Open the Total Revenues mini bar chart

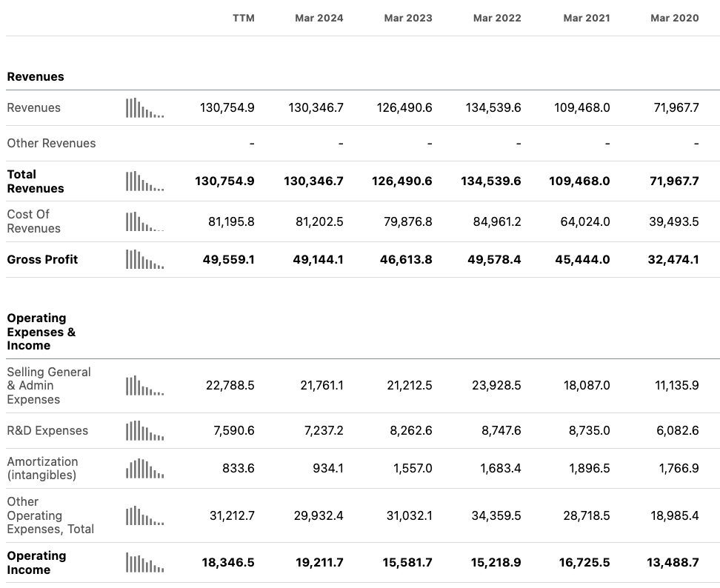click(x=144, y=181)
